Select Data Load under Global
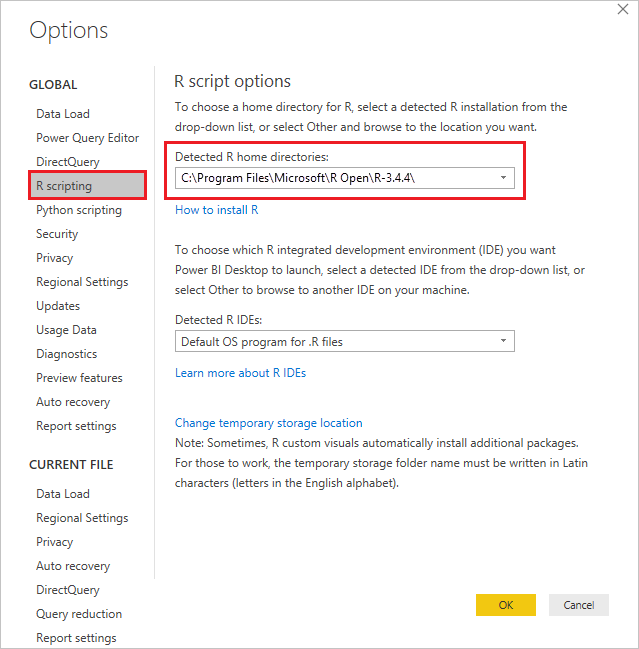Image resolution: width=639 pixels, height=649 pixels. tap(63, 114)
